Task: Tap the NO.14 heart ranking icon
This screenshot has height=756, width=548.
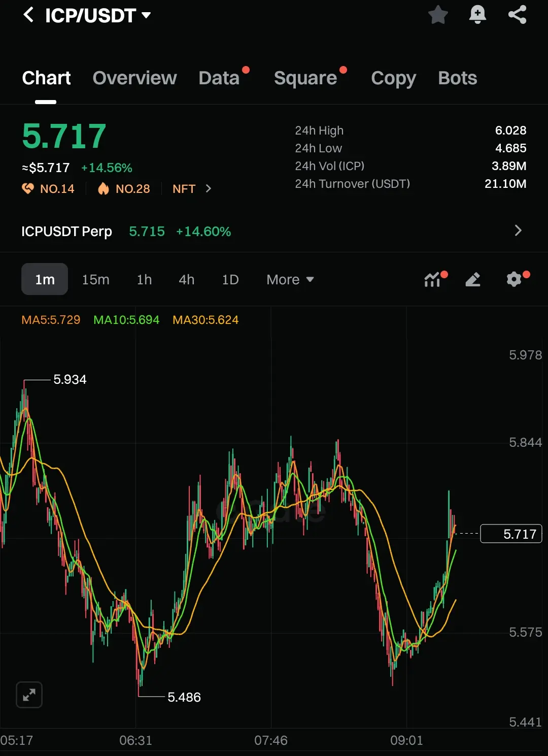Action: coord(27,189)
